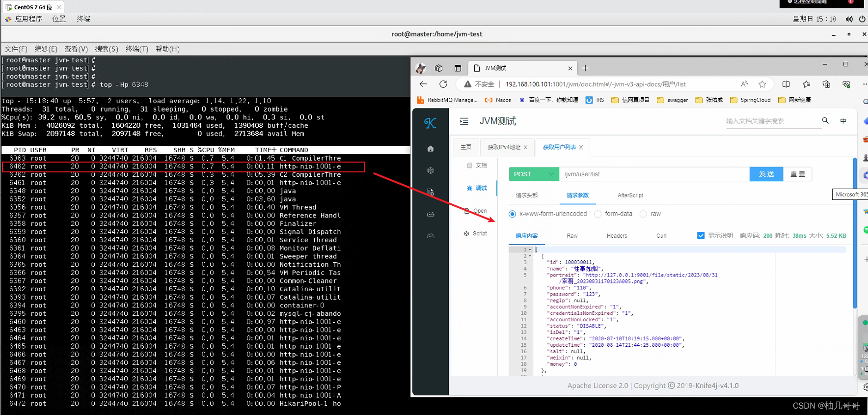Click the 发送 send button
The image size is (868, 415).
coord(766,174)
